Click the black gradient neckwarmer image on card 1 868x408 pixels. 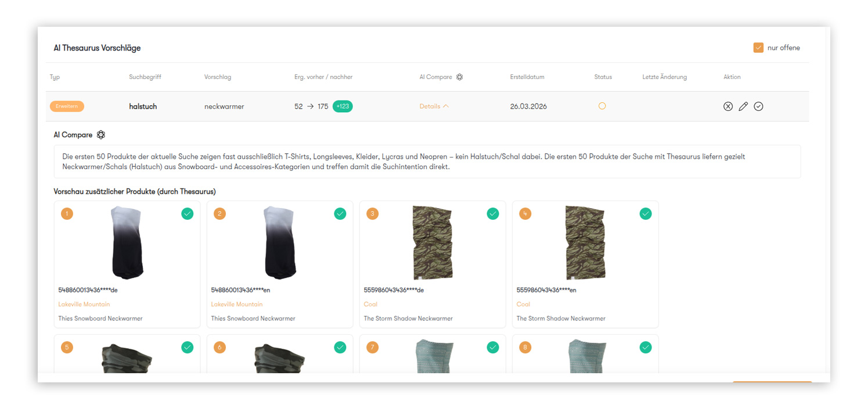pos(127,242)
